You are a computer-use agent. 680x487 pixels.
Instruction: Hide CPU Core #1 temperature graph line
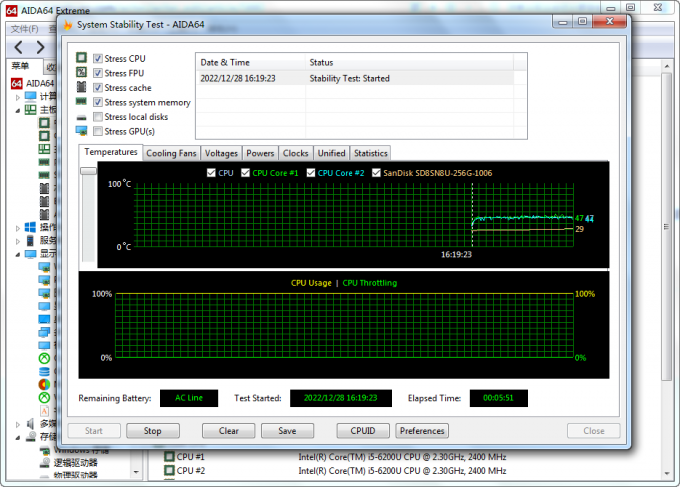[245, 173]
